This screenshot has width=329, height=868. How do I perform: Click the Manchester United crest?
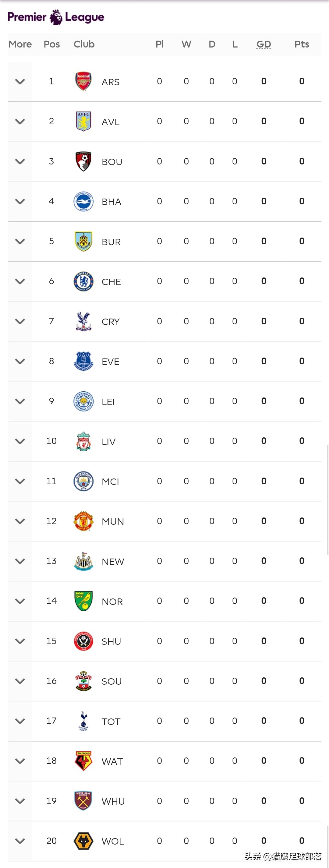click(x=83, y=521)
